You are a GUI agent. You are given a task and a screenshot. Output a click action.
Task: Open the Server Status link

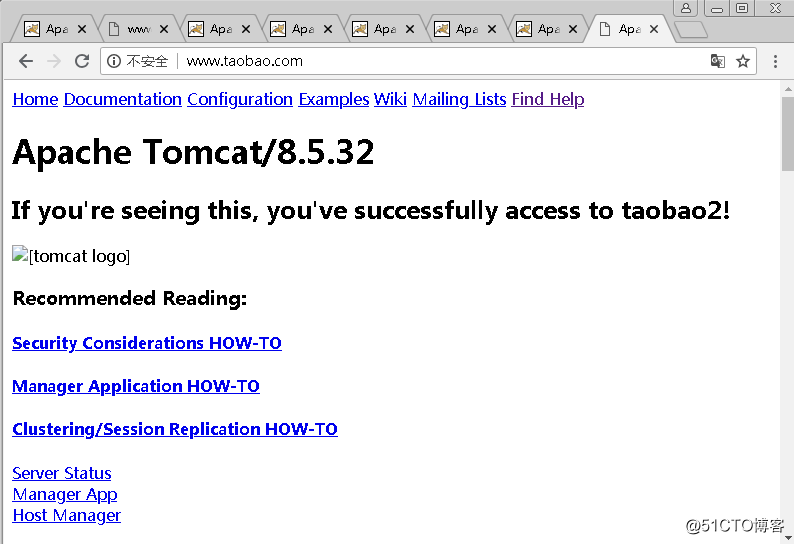click(x=62, y=473)
